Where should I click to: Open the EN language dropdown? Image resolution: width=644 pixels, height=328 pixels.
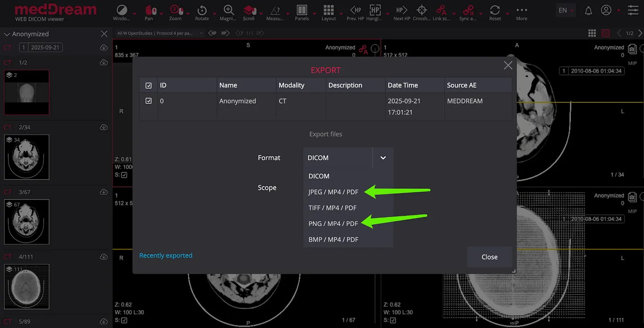566,10
